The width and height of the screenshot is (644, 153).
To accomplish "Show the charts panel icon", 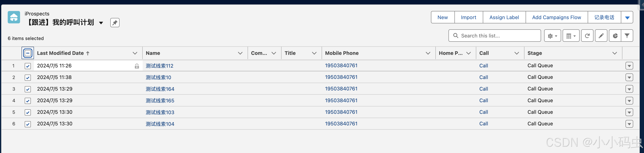I will (615, 36).
